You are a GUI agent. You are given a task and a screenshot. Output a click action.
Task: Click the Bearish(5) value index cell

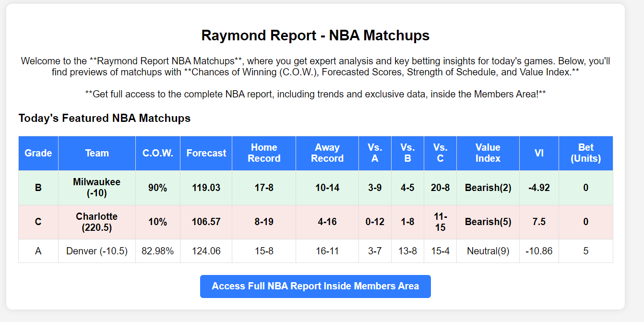[488, 222]
